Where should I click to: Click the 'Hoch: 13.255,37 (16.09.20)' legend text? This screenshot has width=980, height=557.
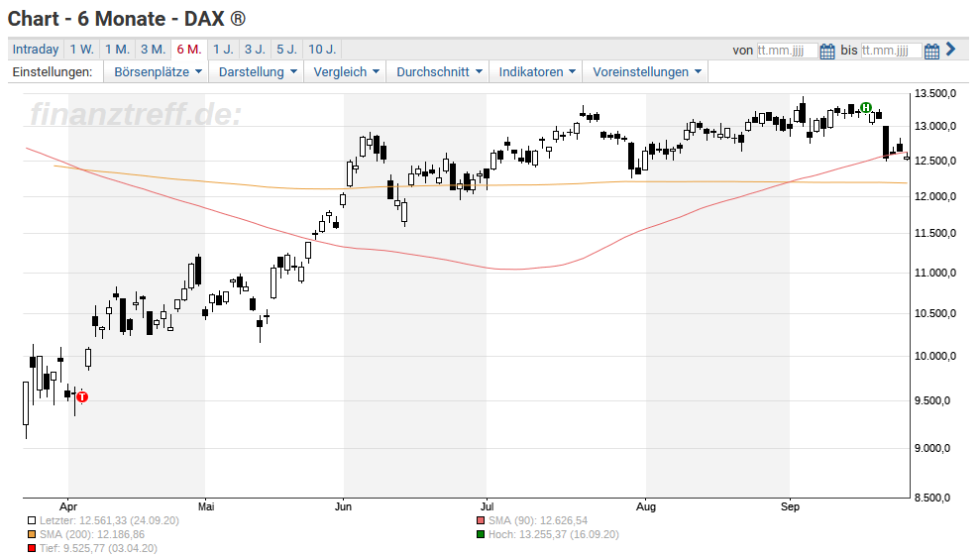554,534
